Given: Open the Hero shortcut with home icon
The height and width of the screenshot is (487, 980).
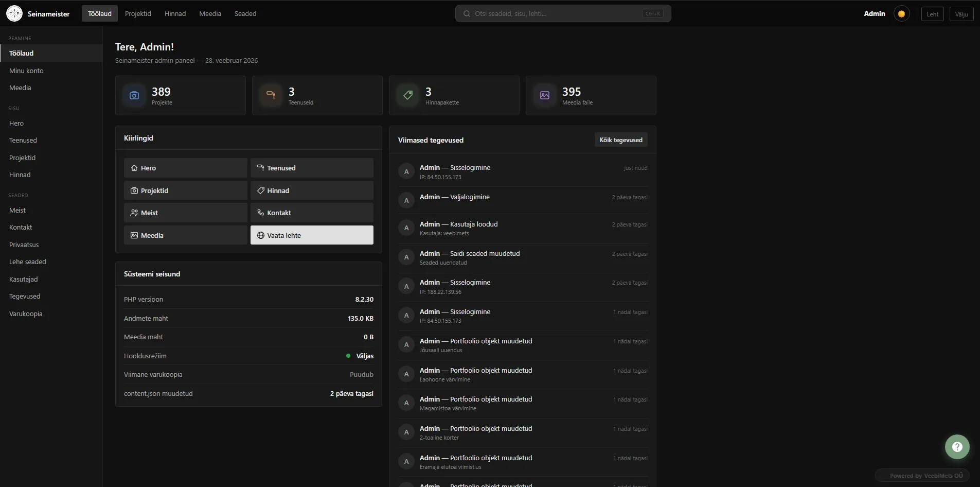Looking at the screenshot, I should [185, 168].
